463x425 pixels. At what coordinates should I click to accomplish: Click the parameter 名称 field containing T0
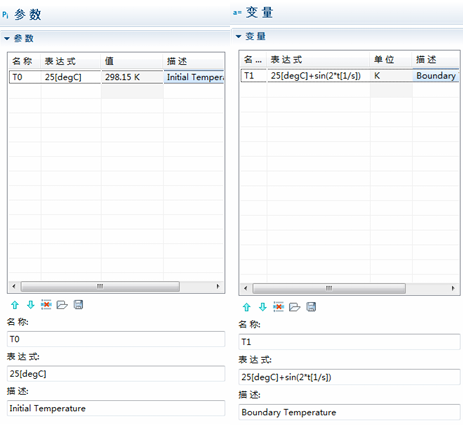tap(116, 339)
